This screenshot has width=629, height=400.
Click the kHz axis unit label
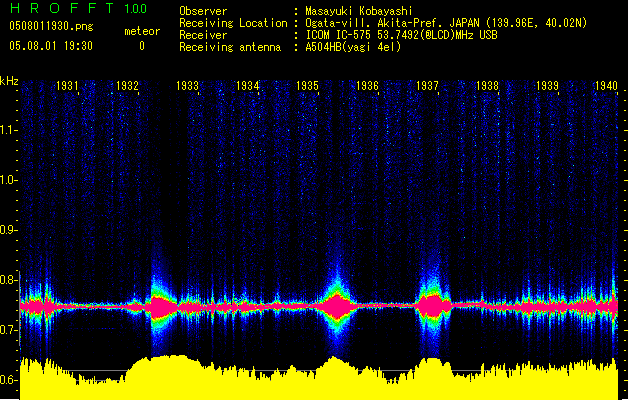tap(9, 81)
